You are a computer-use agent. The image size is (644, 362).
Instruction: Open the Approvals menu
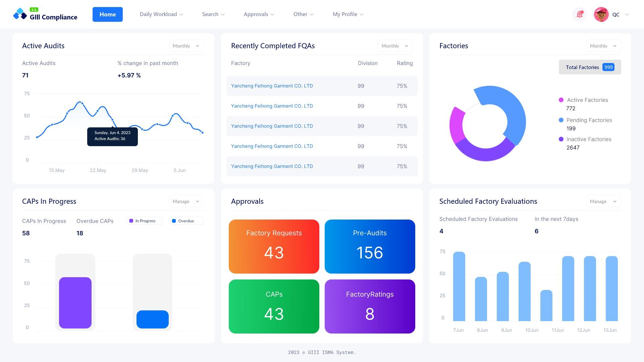[259, 14]
